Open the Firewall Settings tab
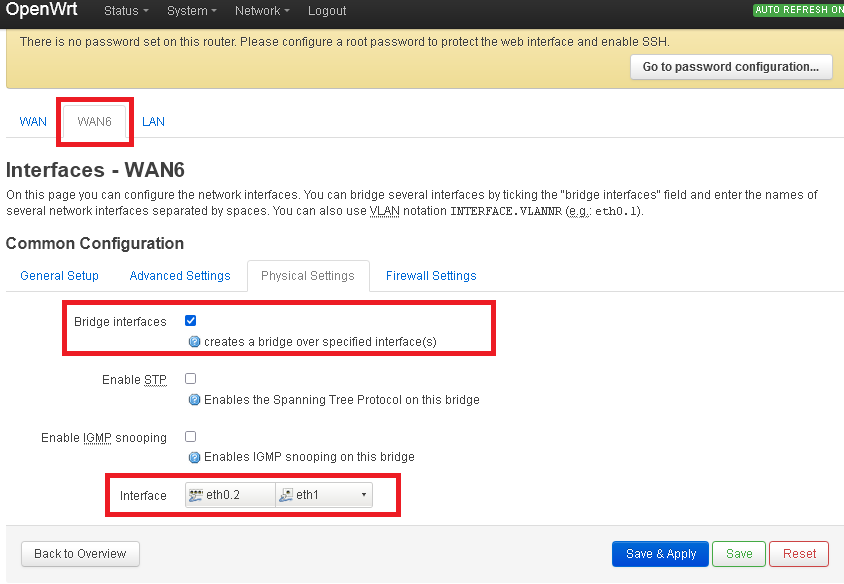844x584 pixels. pos(431,276)
